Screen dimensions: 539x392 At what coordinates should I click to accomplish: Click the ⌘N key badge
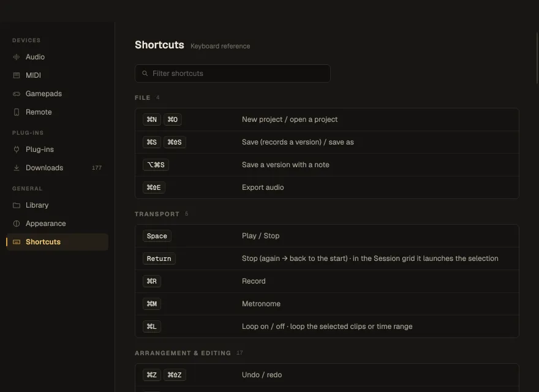152,119
